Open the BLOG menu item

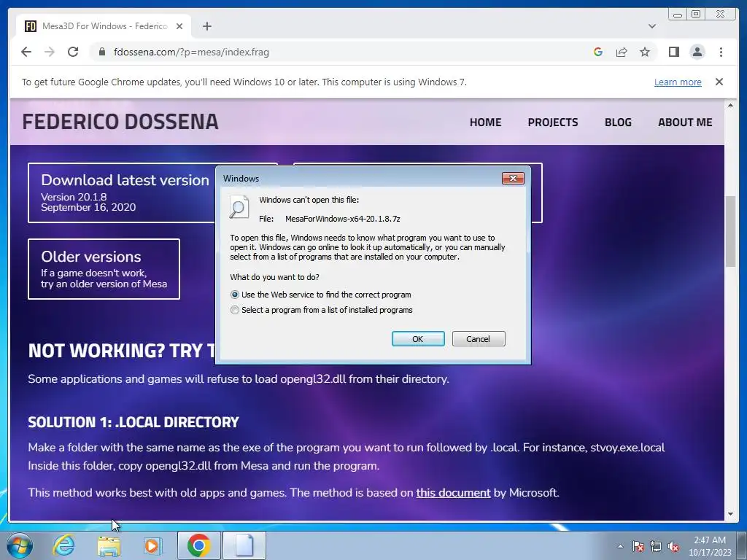point(618,122)
